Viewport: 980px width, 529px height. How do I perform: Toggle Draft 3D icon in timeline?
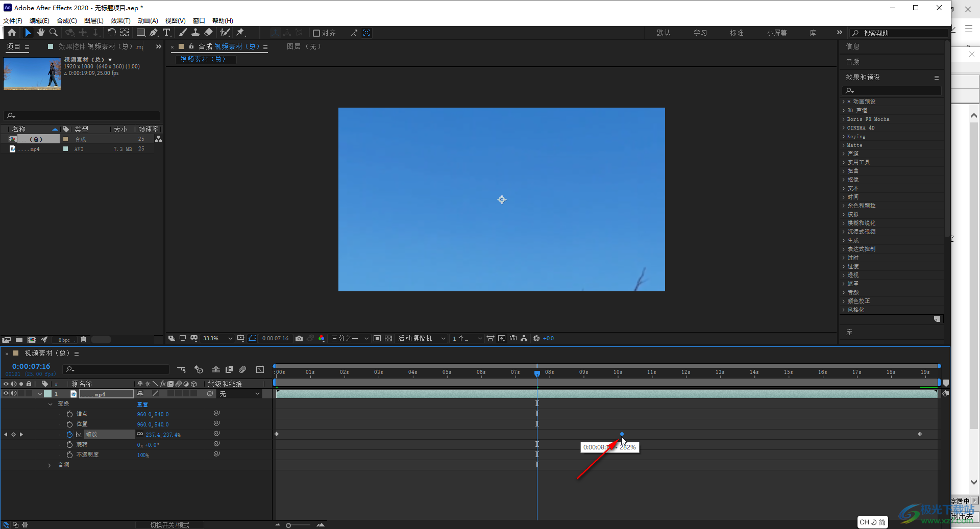[199, 369]
